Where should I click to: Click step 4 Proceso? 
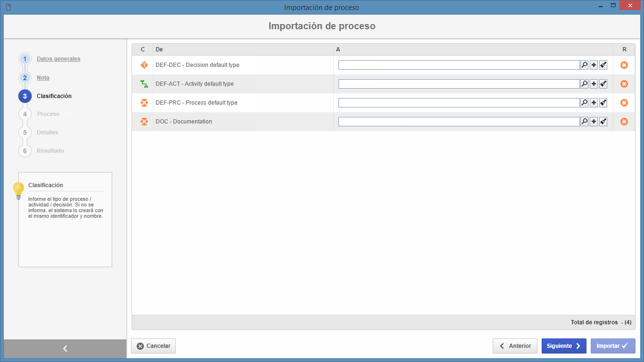tap(48, 114)
